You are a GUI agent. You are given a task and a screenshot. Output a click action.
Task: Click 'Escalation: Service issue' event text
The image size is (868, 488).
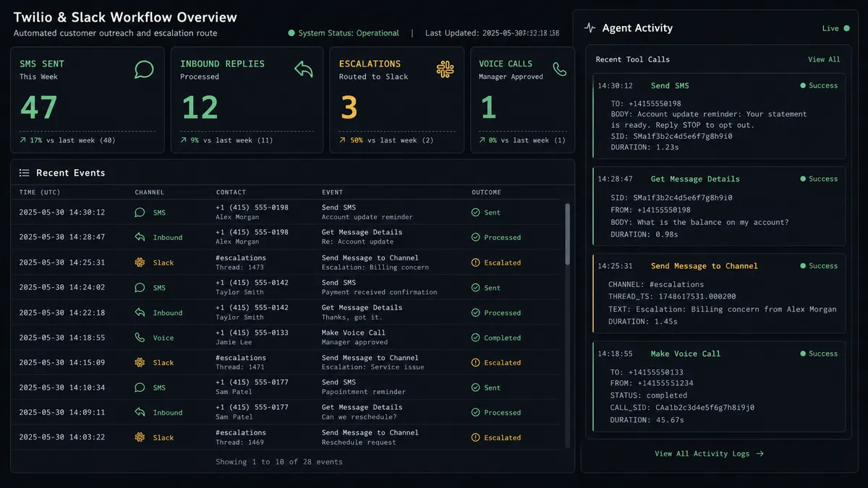click(x=373, y=367)
